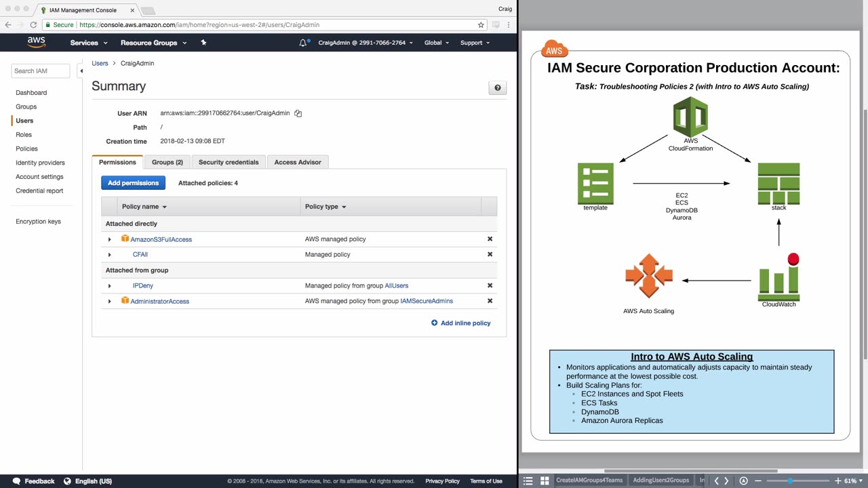The image size is (868, 488).
Task: Open the Resource Groups dropdown
Action: pos(153,43)
